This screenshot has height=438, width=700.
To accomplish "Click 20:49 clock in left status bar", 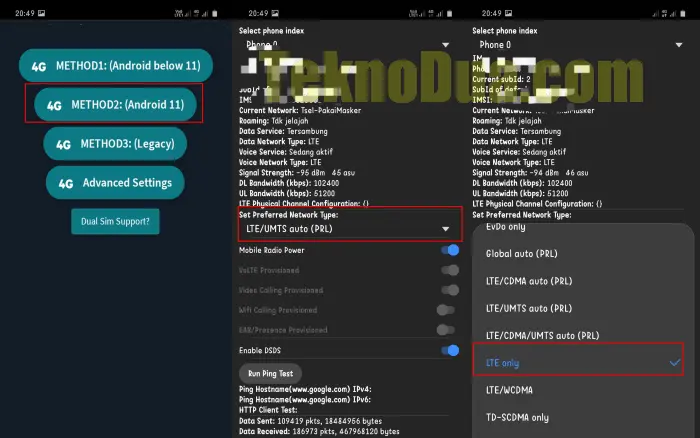I will click(x=25, y=13).
